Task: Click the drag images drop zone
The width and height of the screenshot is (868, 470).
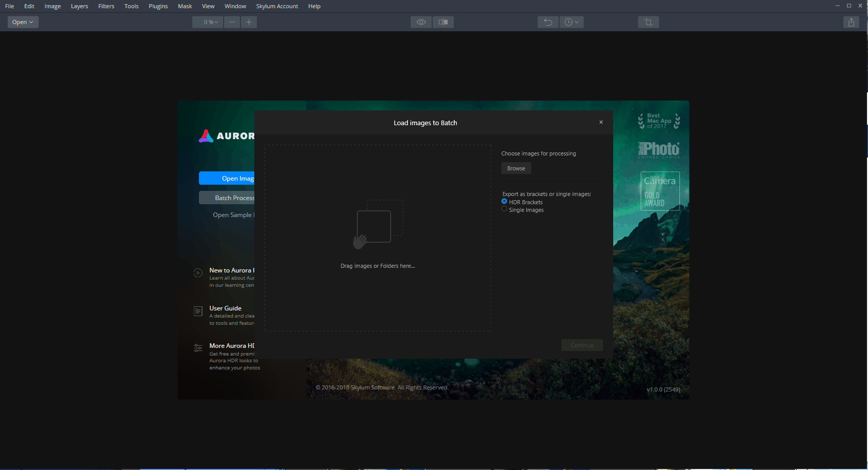Action: point(378,238)
